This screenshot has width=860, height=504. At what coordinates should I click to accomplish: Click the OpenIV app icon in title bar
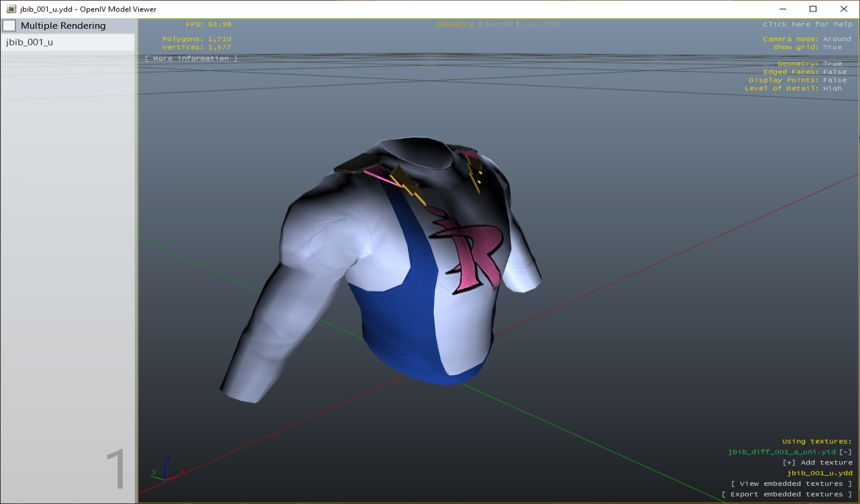pos(11,9)
